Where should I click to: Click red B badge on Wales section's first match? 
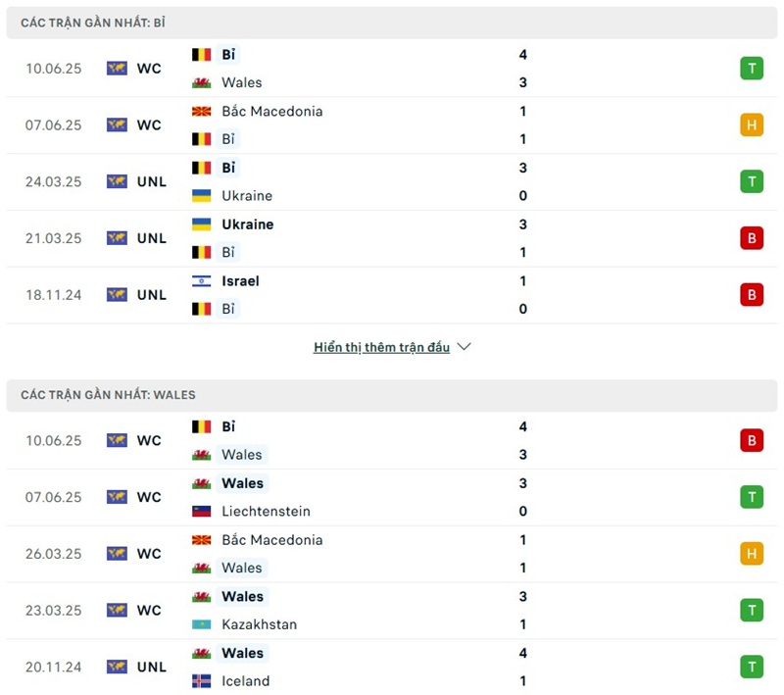tap(752, 441)
